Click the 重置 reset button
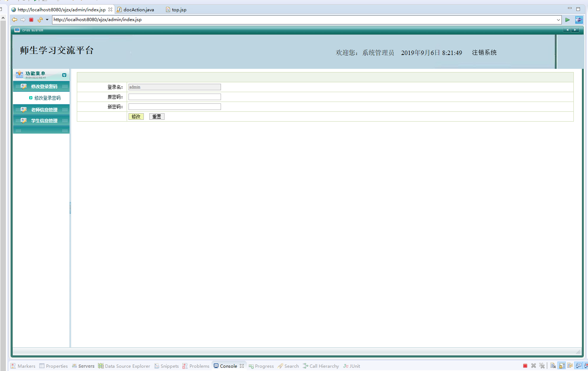Viewport: 588px width, 371px height. 157,117
